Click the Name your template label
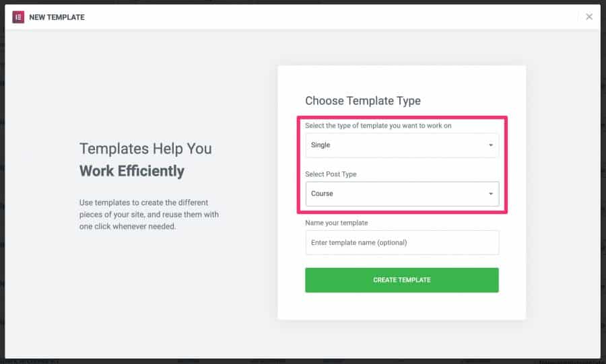Viewport: 606px width, 364px height. click(x=337, y=223)
